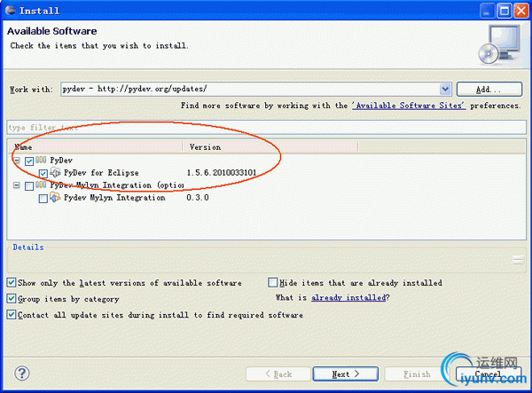The height and width of the screenshot is (393, 532).
Task: Click the Next > button
Action: tap(346, 374)
